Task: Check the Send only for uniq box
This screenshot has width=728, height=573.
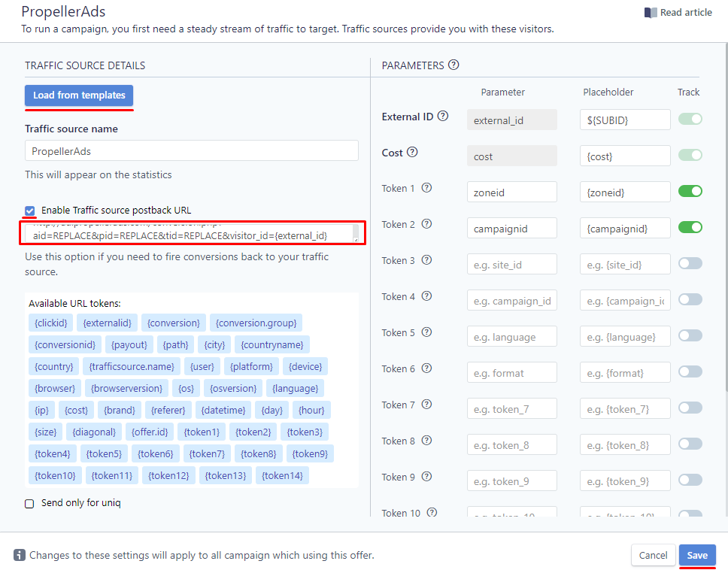Action: (x=29, y=504)
